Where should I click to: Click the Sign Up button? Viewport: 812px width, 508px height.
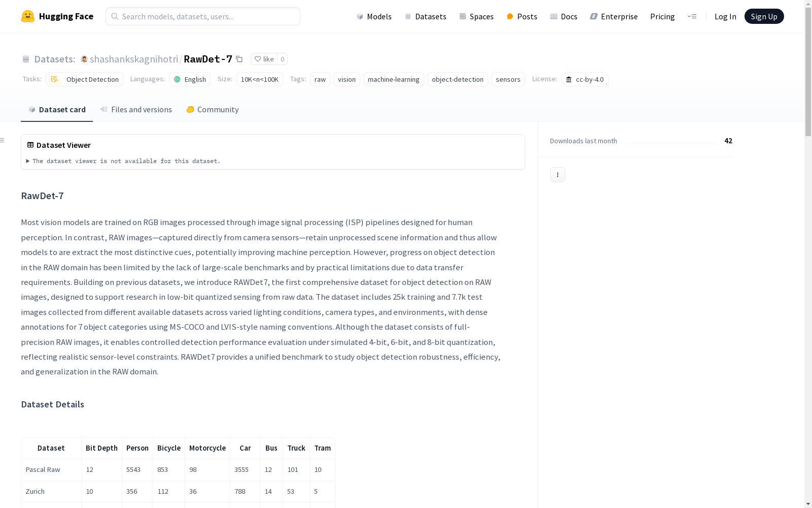point(764,16)
